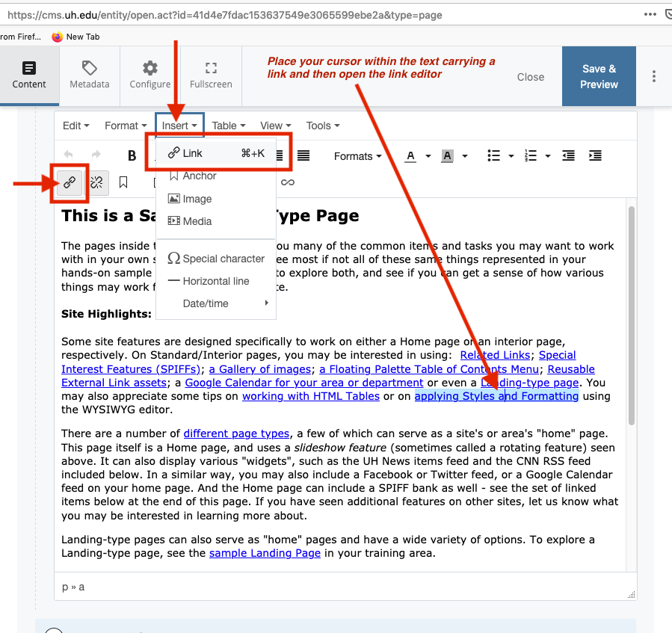Click the redo arrow icon
Screen dimensions: 672x633
(96, 155)
